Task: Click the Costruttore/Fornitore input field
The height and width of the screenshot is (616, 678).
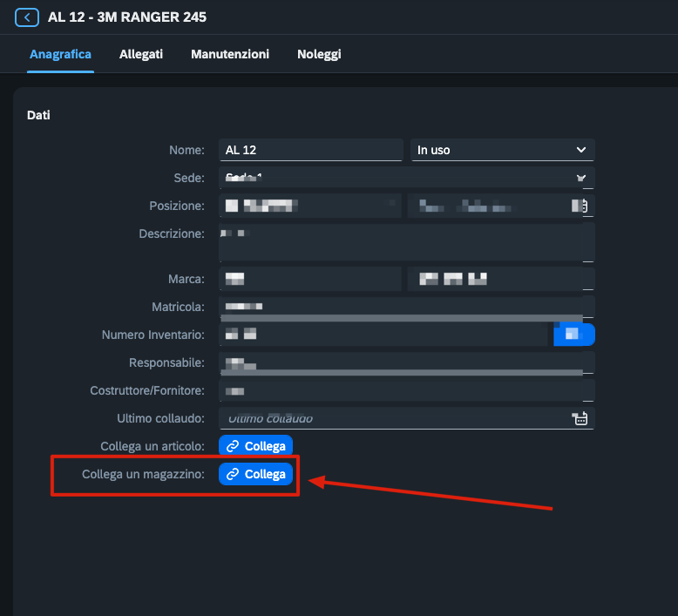Action: [x=407, y=390]
